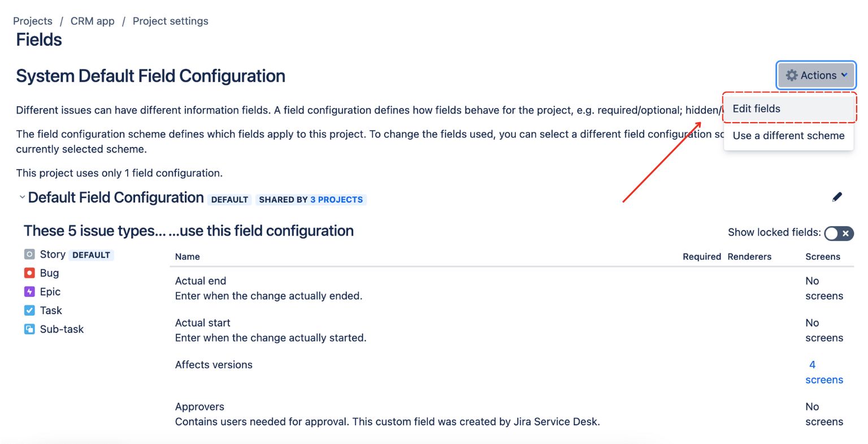Navigate to Projects in the breadcrumb
This screenshot has height=444, width=868.
[32, 20]
